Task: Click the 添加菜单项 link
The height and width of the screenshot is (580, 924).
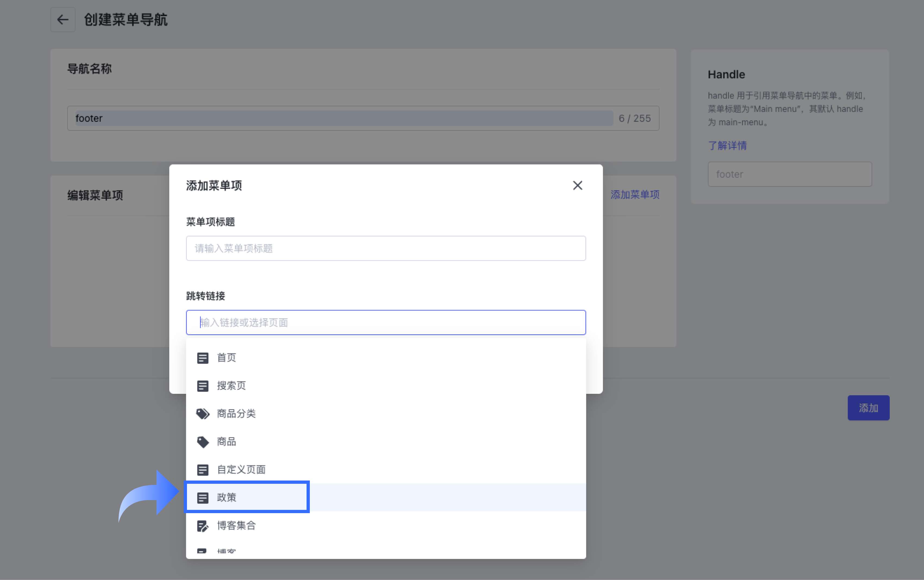Action: click(635, 195)
